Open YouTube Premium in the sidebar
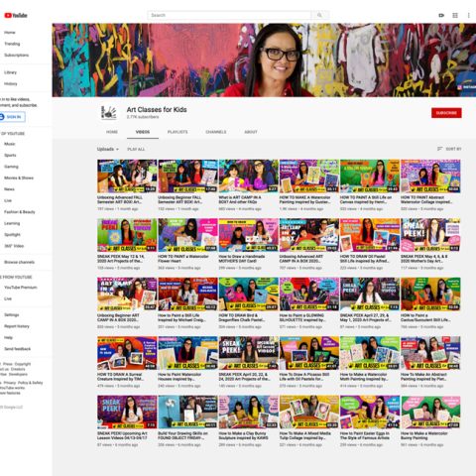 point(21,288)
